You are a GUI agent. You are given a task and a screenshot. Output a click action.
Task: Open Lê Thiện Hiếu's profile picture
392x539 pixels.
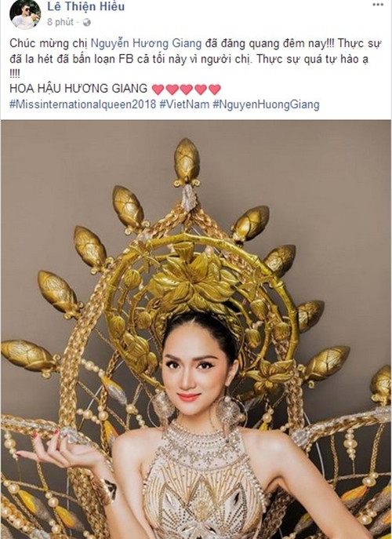tap(25, 14)
